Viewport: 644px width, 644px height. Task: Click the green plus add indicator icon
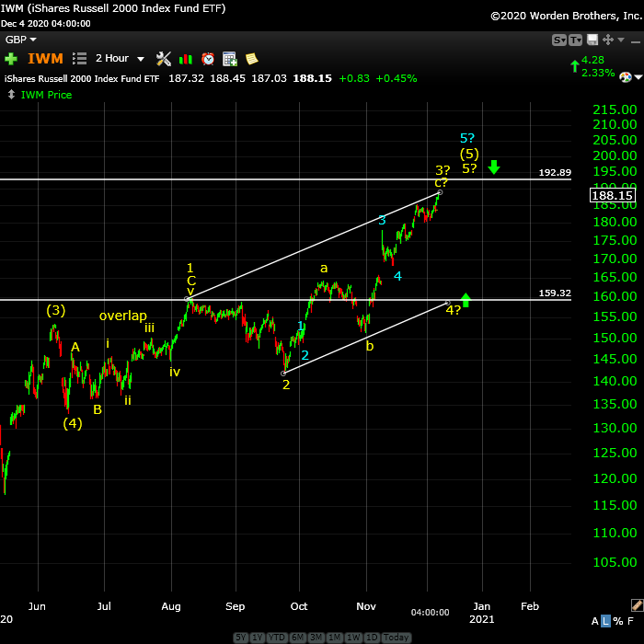tap(11, 59)
